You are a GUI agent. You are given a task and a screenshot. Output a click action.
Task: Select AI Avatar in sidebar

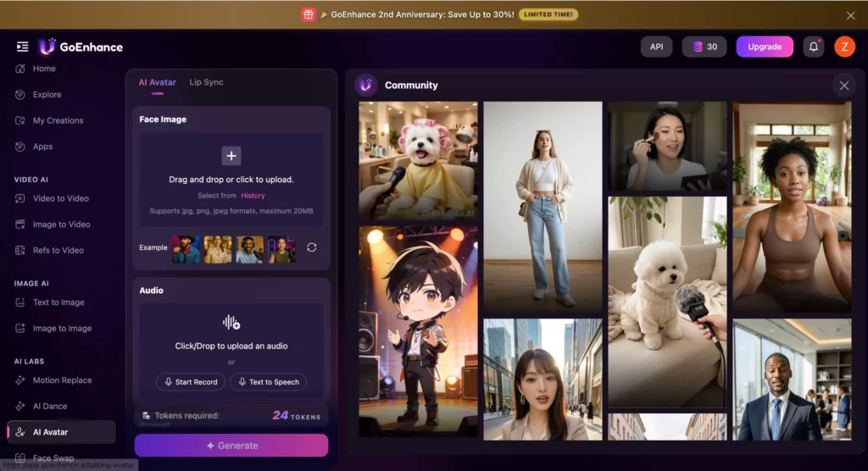61,432
